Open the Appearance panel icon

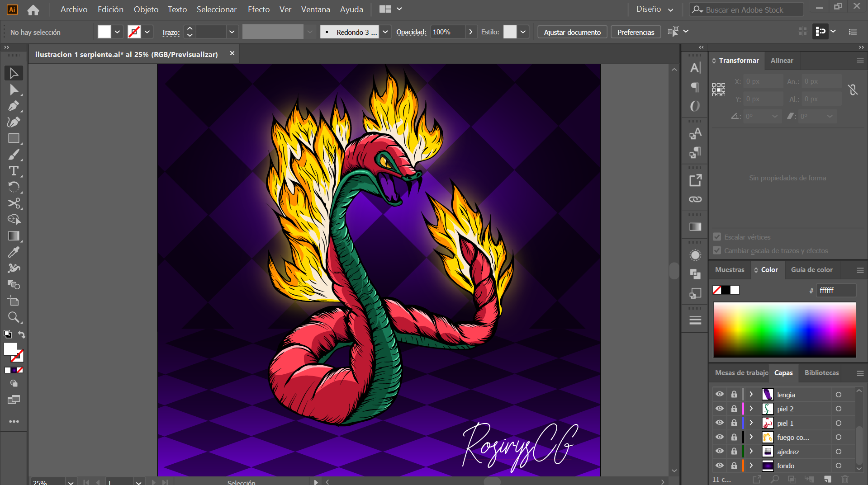(x=695, y=255)
